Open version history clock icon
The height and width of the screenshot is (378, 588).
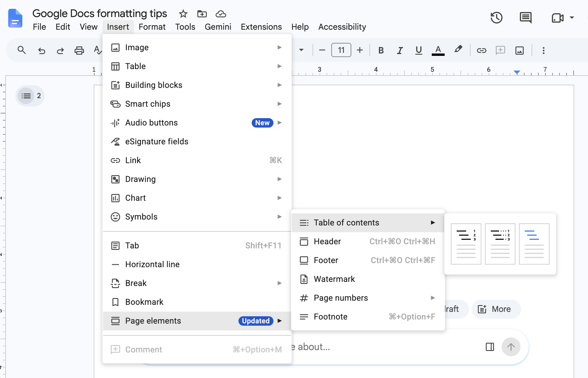point(496,18)
